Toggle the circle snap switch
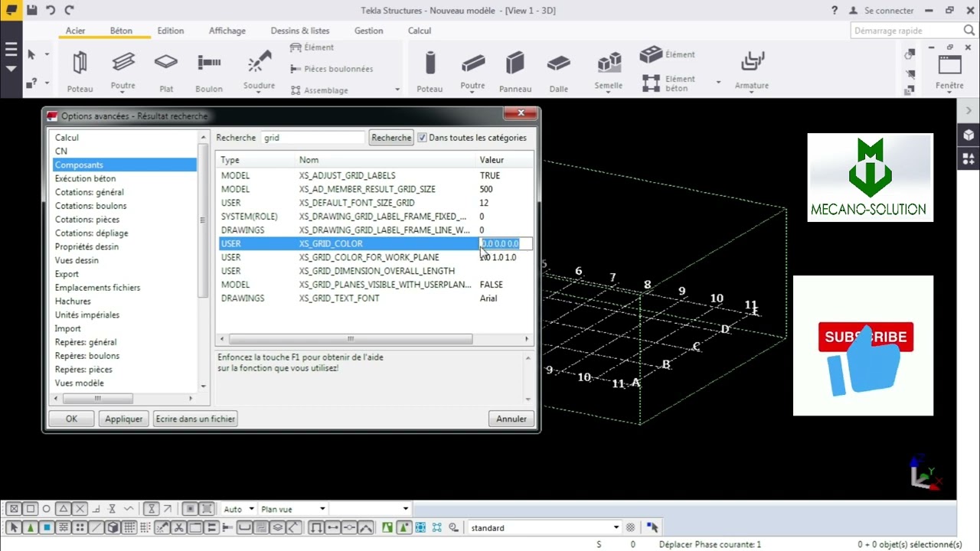 (x=46, y=509)
